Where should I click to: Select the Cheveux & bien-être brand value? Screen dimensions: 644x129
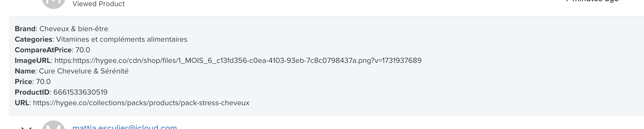pos(74,29)
